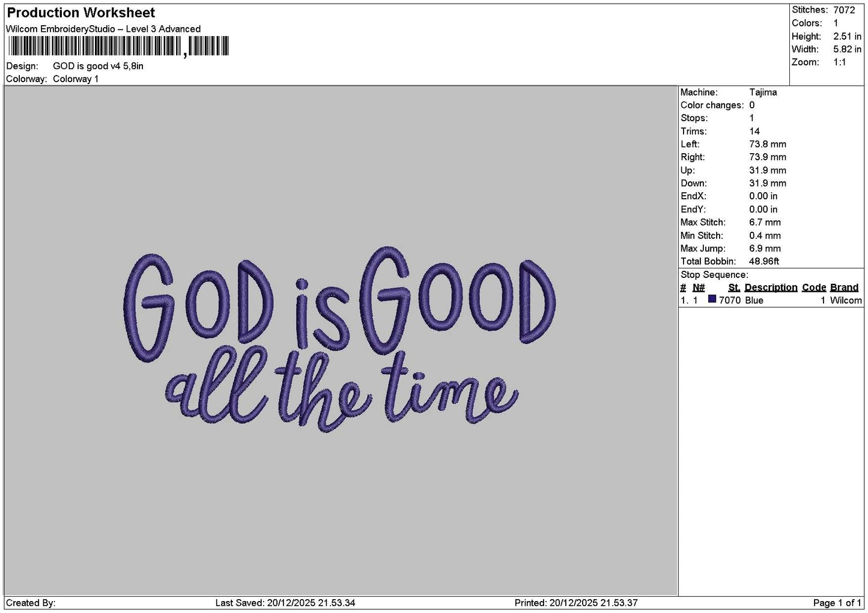868x613 pixels.
Task: Click thread code '7070' in stop sequence
Action: pos(730,300)
